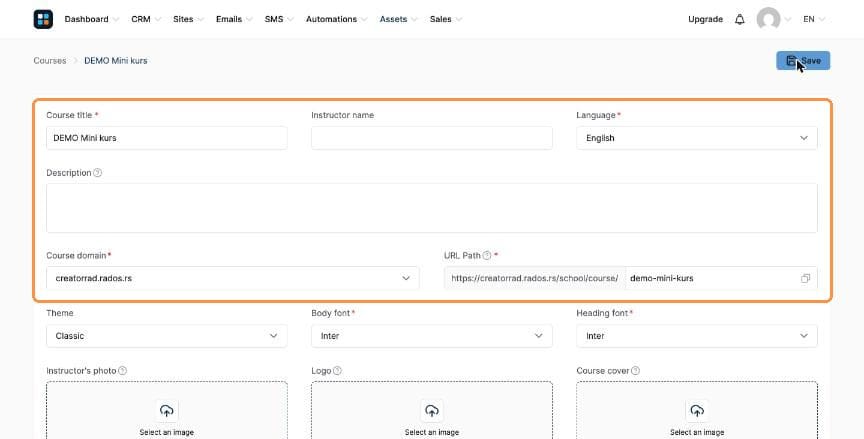Open the Heading font dropdown

[696, 336]
